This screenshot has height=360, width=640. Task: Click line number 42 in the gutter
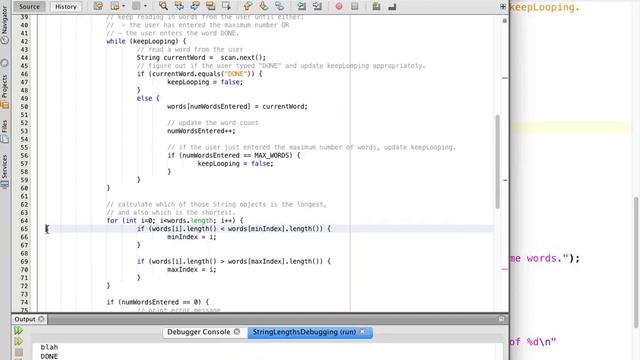[24, 41]
